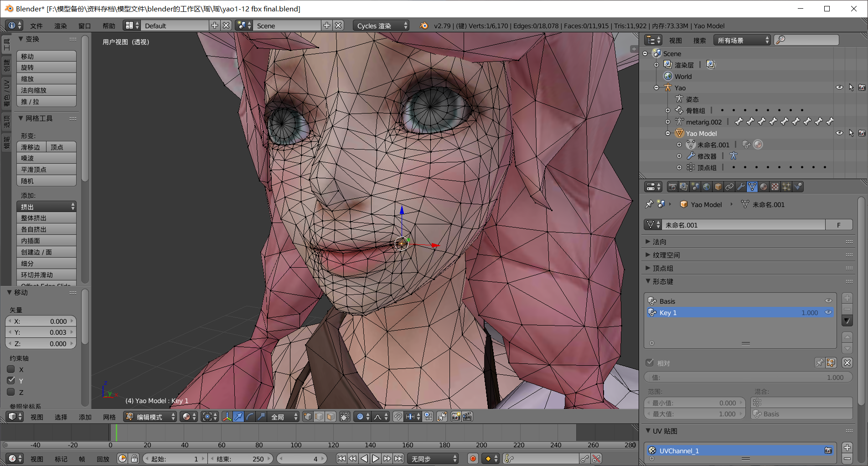Image resolution: width=868 pixels, height=466 pixels.
Task: Click the OpenGL render animation clapper icon
Action: click(467, 417)
